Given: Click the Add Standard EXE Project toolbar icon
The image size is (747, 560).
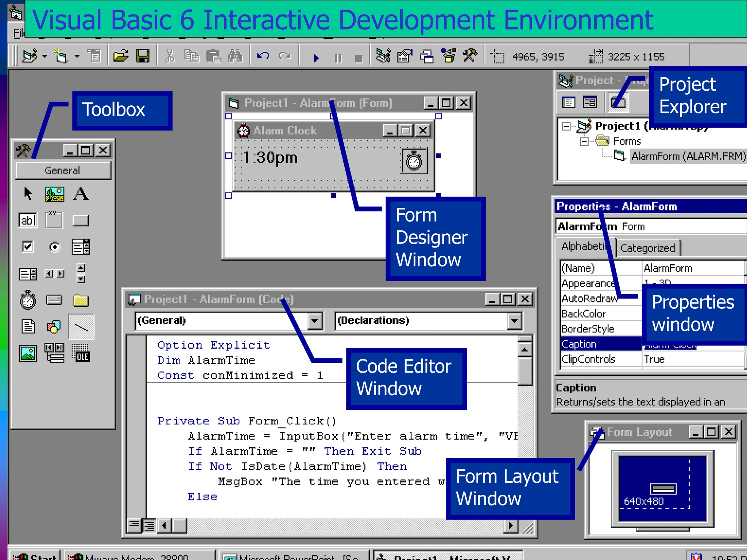Looking at the screenshot, I should pyautogui.click(x=30, y=57).
